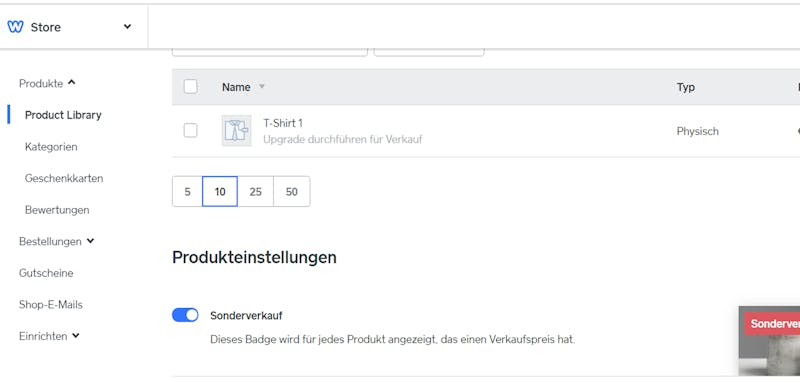Open Shop-E-Mails in the sidebar
The image size is (800, 383).
click(51, 304)
